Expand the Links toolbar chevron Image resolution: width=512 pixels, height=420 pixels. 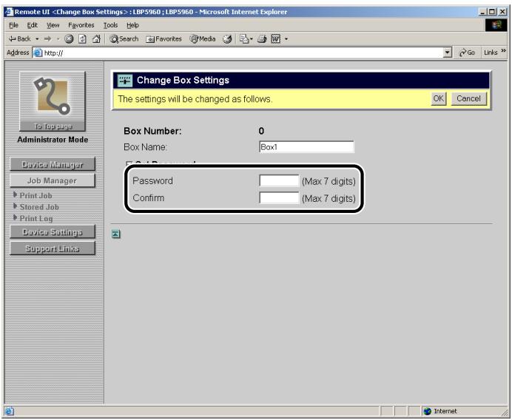(x=503, y=50)
